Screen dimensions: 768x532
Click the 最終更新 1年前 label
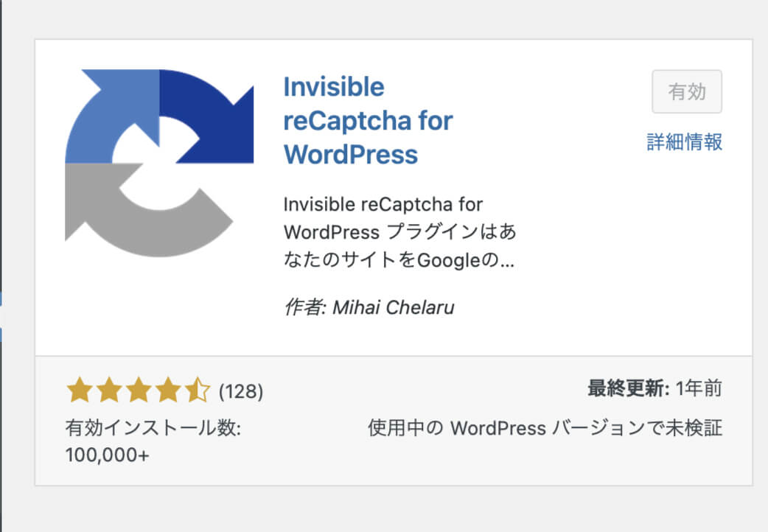[x=654, y=388]
